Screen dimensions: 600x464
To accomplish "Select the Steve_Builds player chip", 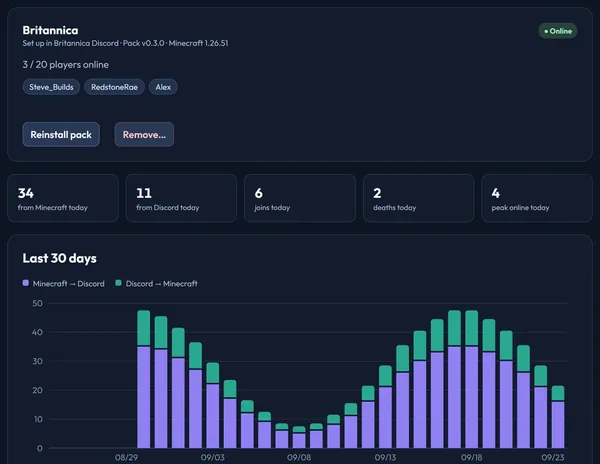I will [51, 87].
